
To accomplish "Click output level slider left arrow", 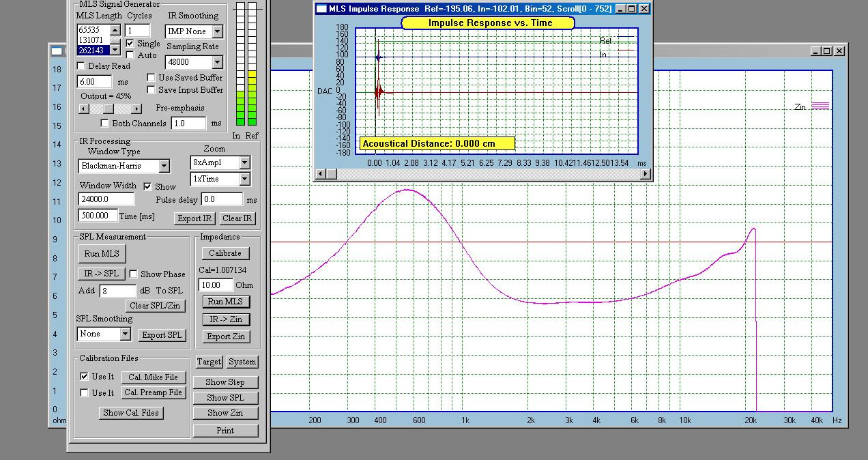I will point(84,109).
